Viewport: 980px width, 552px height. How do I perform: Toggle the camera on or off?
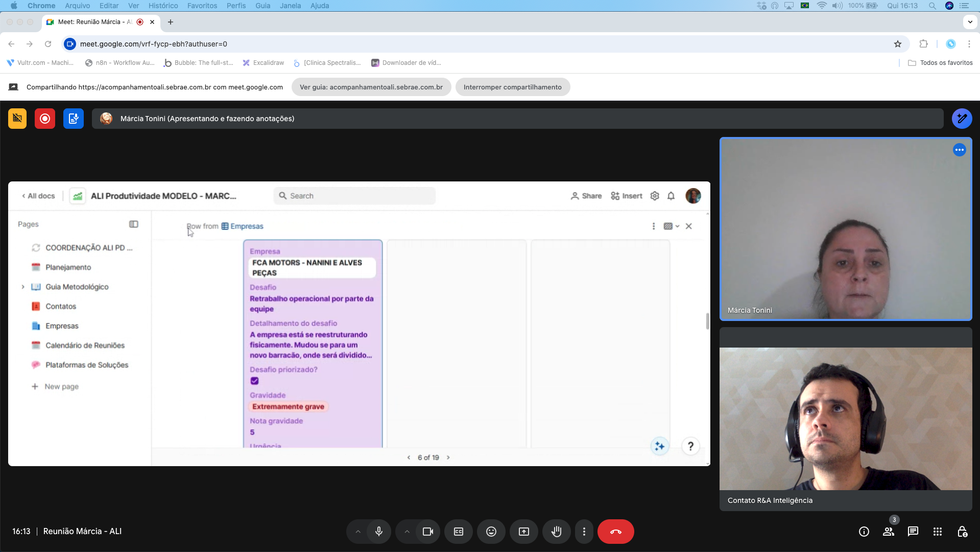click(x=428, y=532)
